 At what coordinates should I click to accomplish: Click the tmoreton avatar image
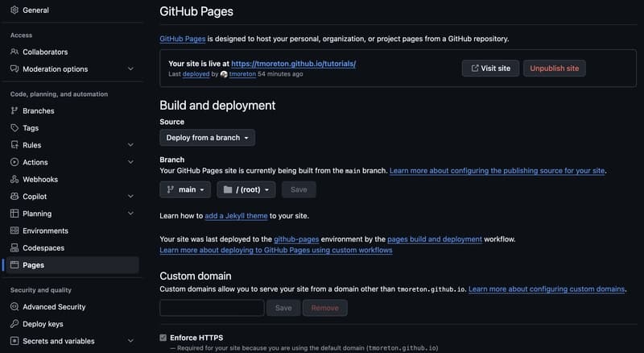pyautogui.click(x=224, y=74)
